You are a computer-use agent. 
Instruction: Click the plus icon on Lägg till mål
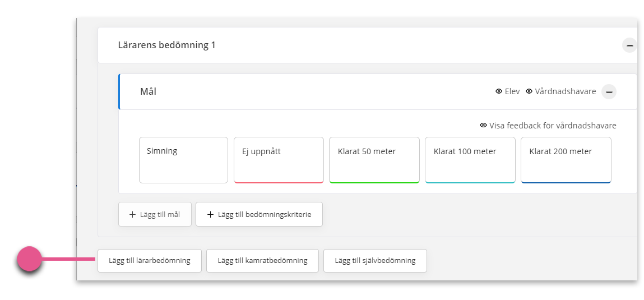[132, 214]
